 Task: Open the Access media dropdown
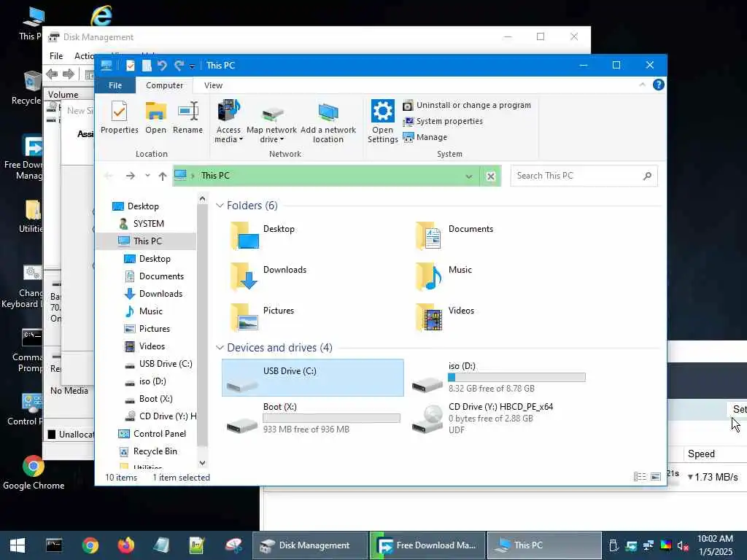point(228,122)
